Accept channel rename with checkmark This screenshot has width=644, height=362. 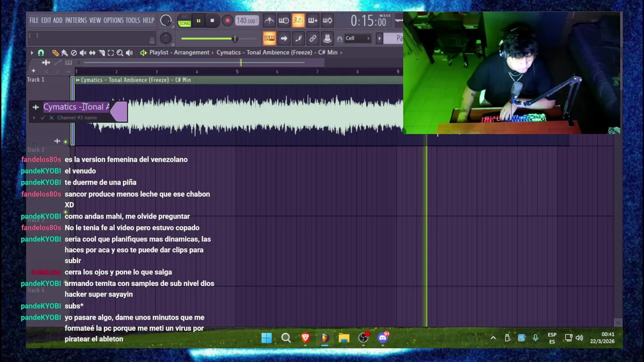tap(43, 118)
